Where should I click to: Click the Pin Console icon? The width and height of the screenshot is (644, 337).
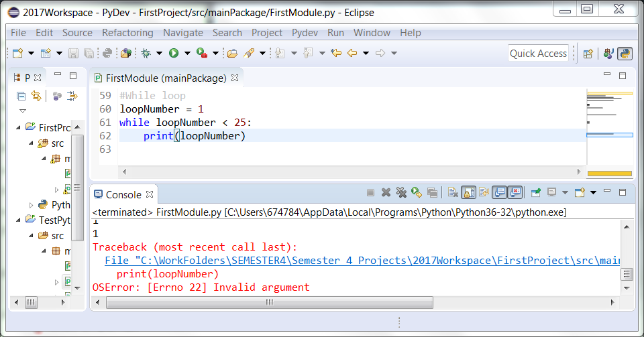click(x=536, y=192)
